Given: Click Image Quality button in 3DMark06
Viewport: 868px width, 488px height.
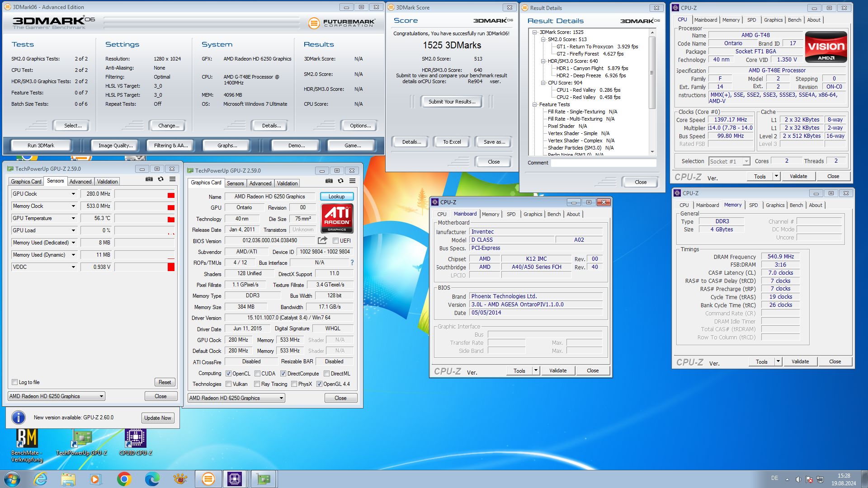Looking at the screenshot, I should tap(116, 145).
